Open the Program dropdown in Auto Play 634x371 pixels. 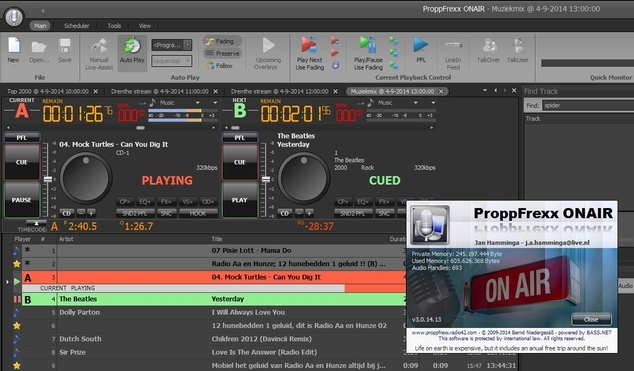[x=188, y=45]
